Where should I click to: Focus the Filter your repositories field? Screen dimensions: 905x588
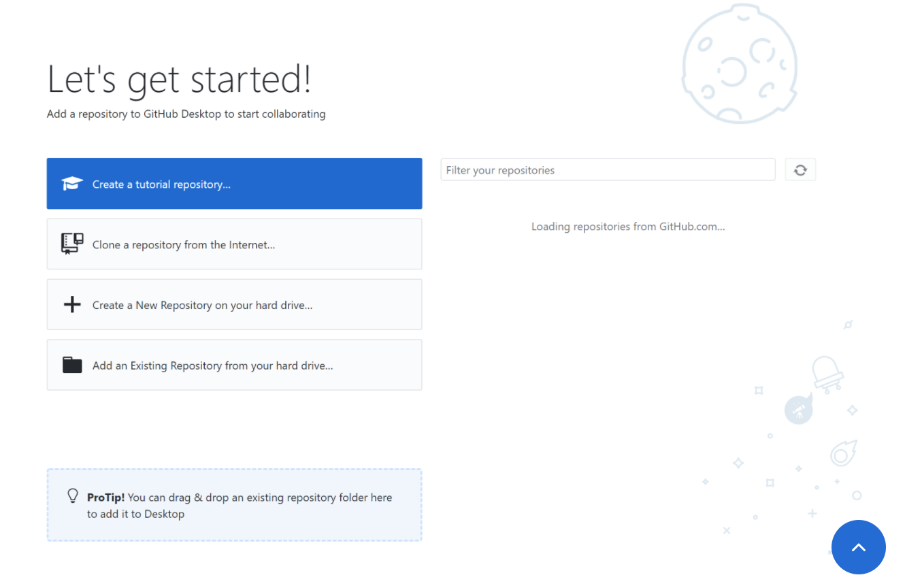pos(608,169)
